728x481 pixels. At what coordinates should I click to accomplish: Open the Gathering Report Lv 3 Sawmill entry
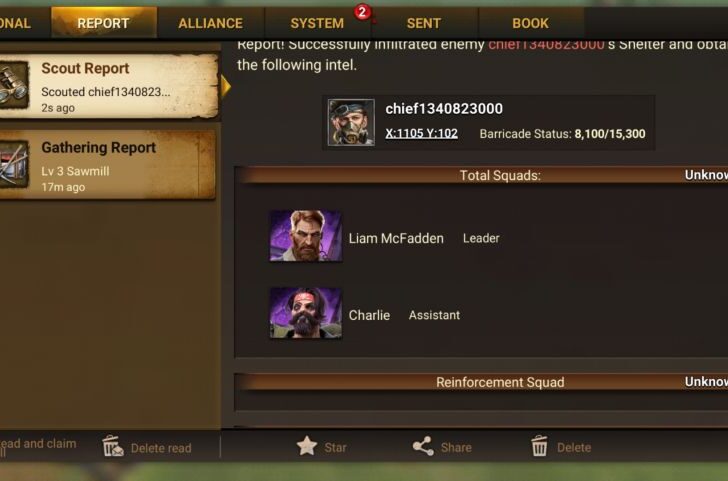[108, 165]
